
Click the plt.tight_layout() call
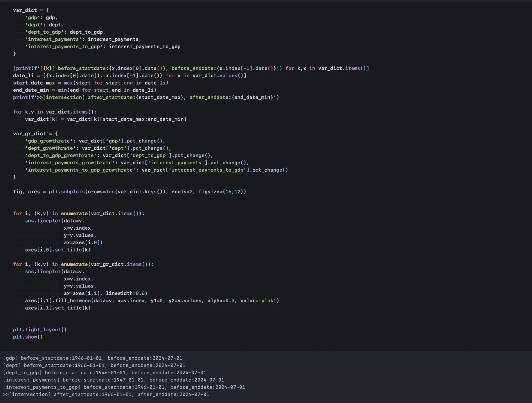pyautogui.click(x=40, y=330)
